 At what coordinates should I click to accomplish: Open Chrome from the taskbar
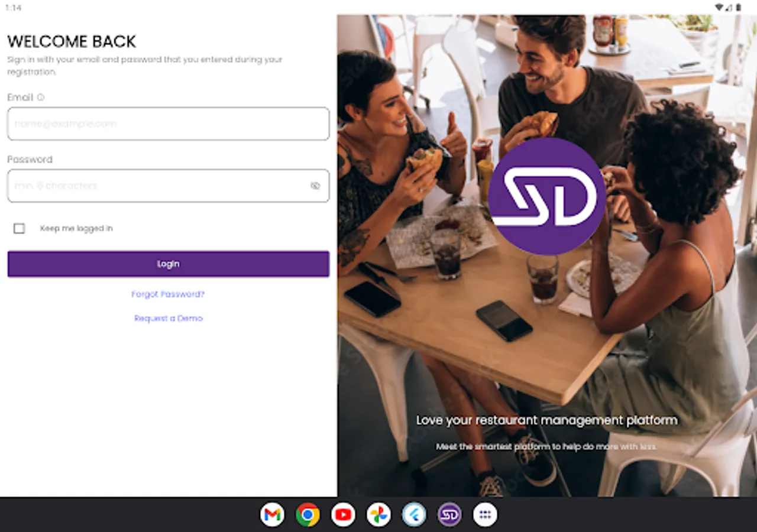coord(308,515)
